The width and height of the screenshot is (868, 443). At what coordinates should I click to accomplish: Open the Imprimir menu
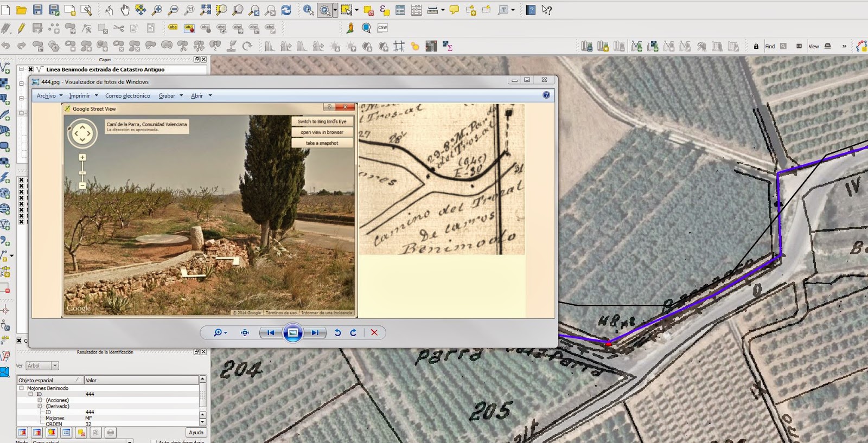coord(83,95)
